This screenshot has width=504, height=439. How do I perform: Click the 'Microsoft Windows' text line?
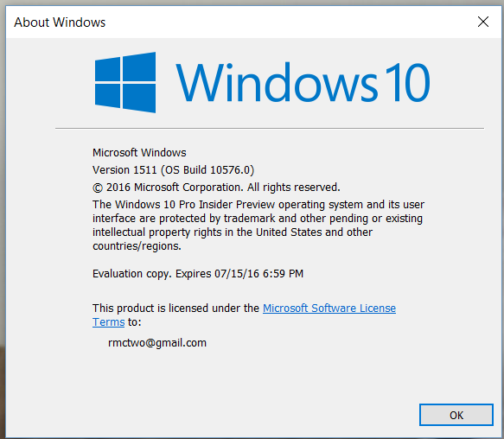point(139,152)
